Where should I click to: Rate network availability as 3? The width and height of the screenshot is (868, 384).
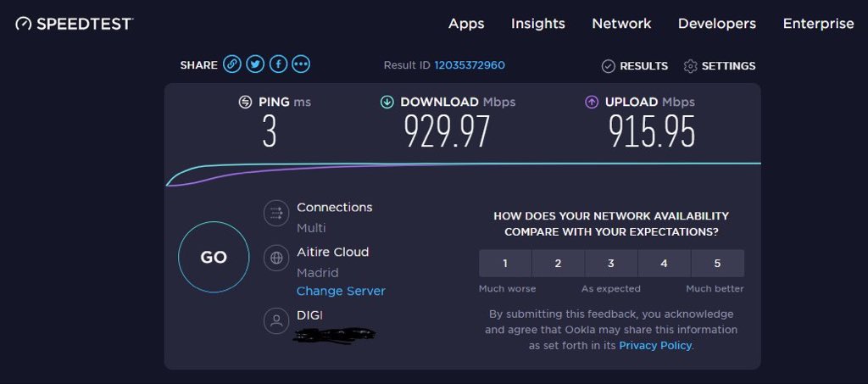click(610, 264)
